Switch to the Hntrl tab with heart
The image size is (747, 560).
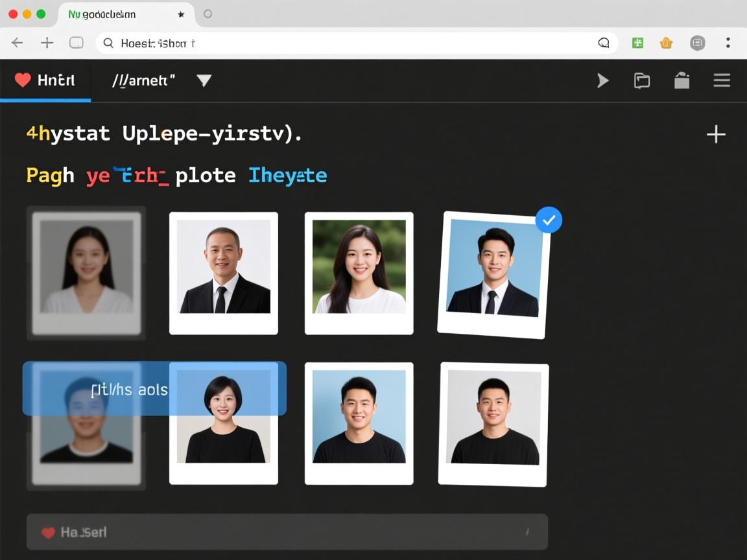click(45, 80)
